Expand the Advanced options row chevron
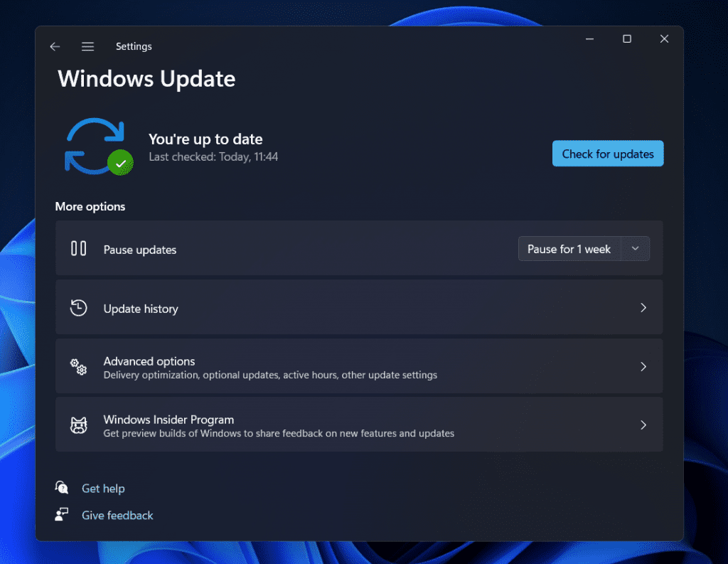This screenshot has width=728, height=564. tap(643, 366)
